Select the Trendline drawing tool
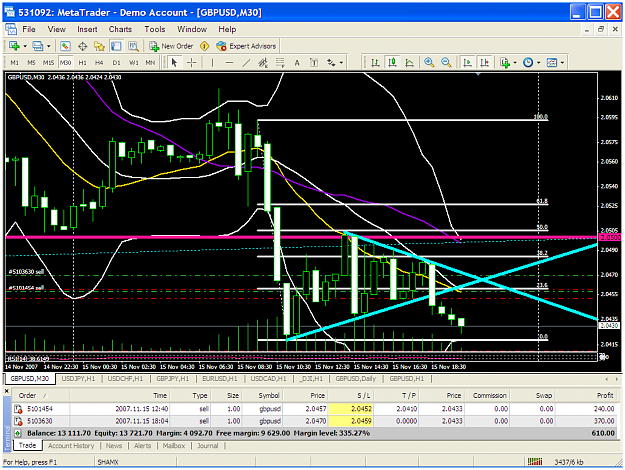 (246, 63)
